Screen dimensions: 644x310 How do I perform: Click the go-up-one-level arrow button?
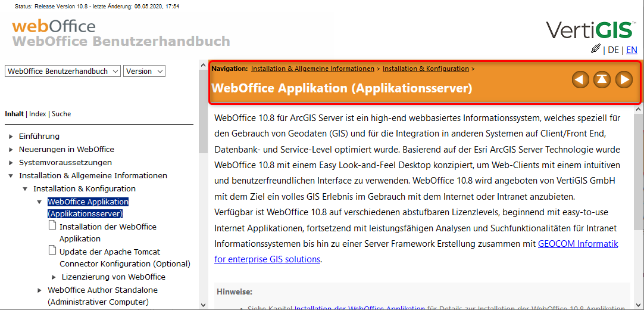click(602, 79)
